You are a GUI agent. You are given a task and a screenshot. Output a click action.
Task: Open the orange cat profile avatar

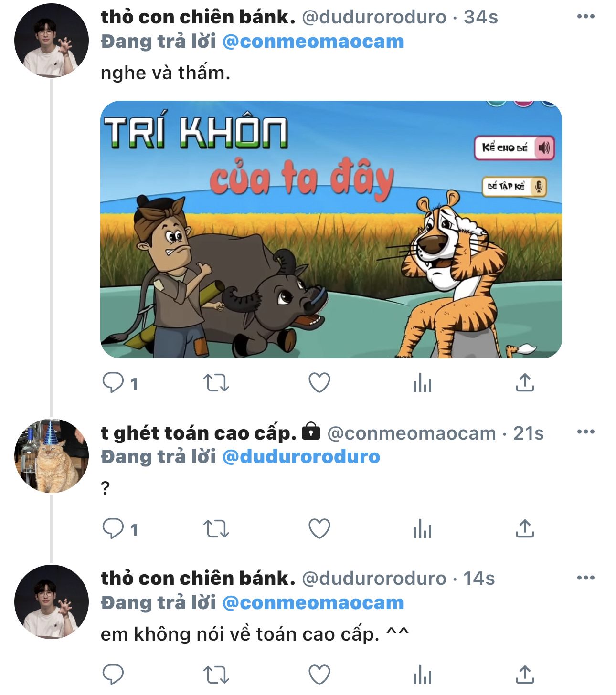coord(52,456)
